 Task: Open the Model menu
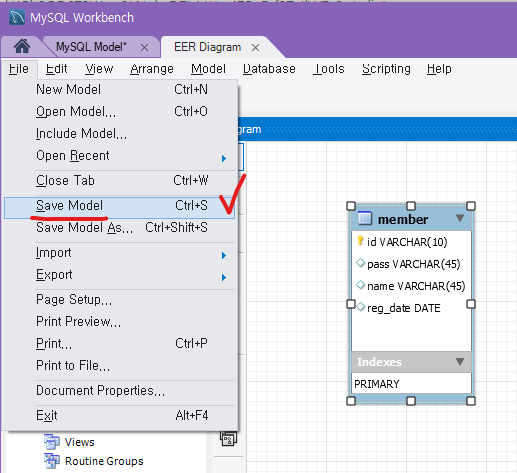[208, 69]
